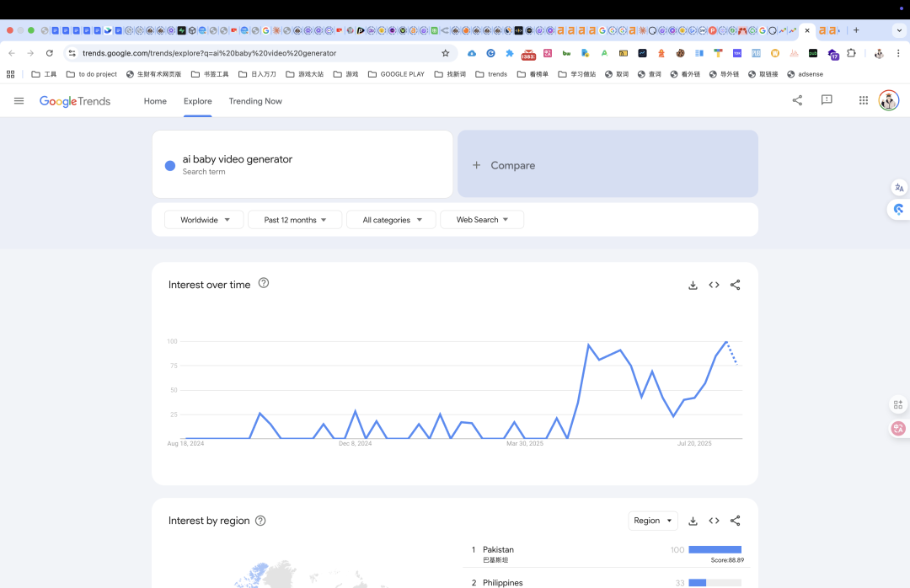Close the current browser tab
910x588 pixels.
(807, 31)
